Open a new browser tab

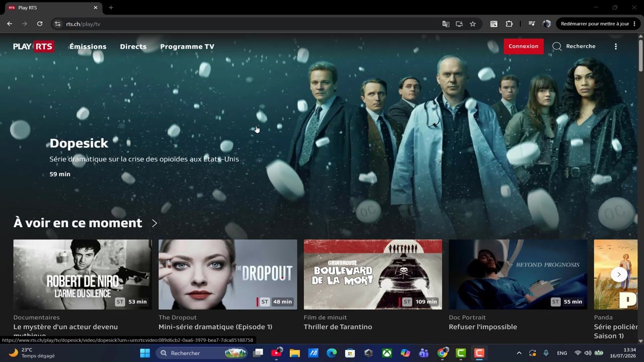[111, 8]
